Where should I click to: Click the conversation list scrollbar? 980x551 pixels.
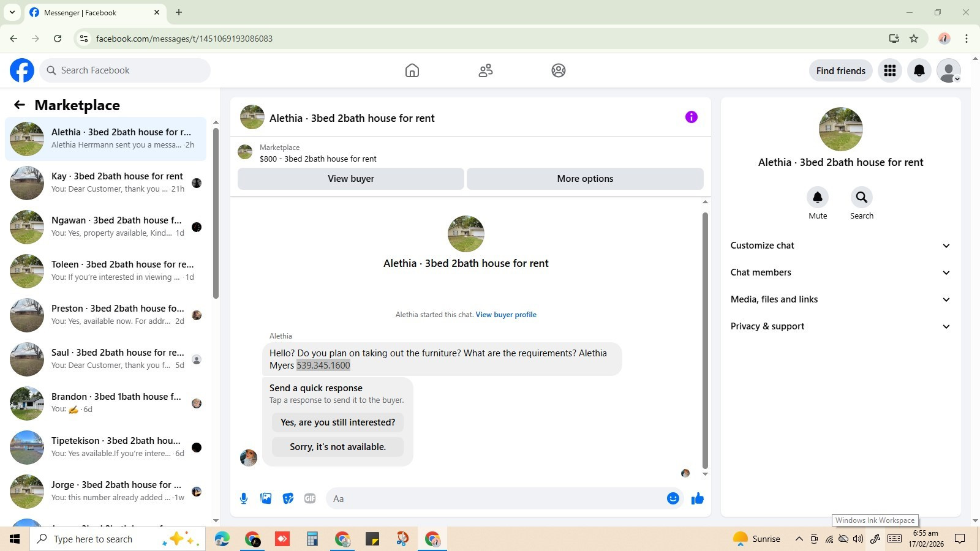point(216,214)
